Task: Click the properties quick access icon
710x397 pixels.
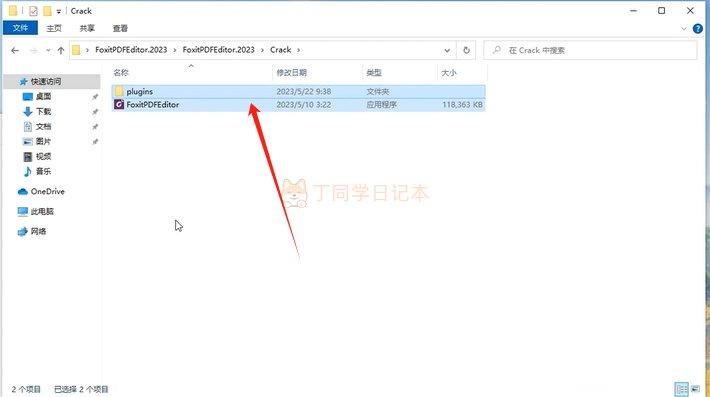Action: [x=33, y=11]
